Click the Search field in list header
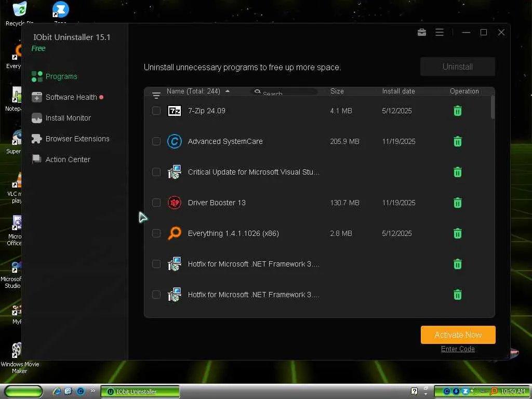 click(285, 92)
